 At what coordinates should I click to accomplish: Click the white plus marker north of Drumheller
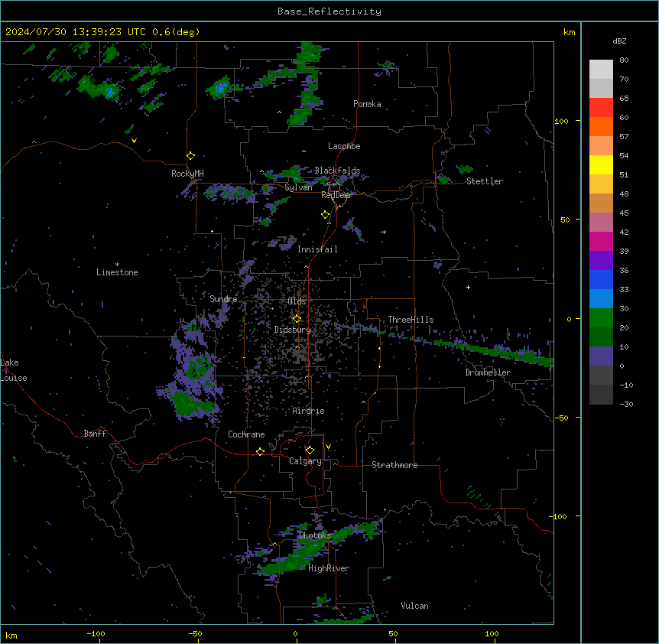(x=468, y=287)
